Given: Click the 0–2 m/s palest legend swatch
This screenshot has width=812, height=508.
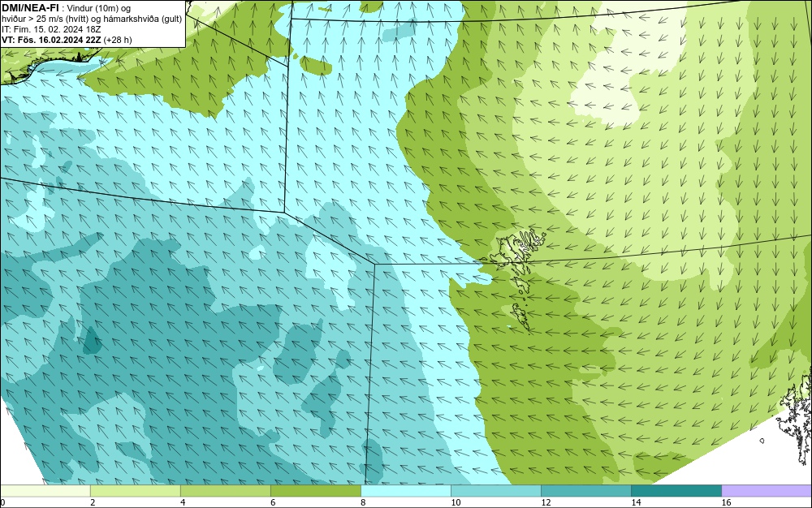Looking at the screenshot, I should (x=45, y=491).
